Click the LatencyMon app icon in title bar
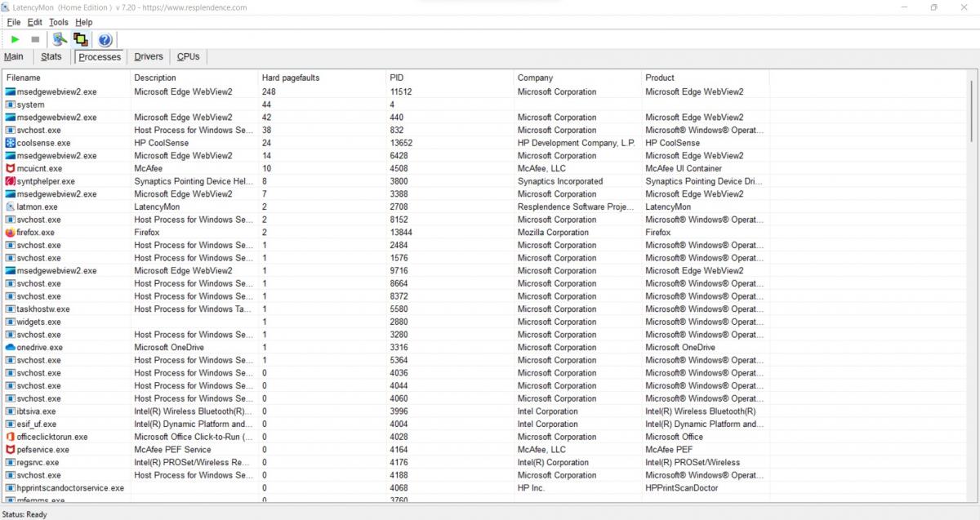 tap(6, 7)
